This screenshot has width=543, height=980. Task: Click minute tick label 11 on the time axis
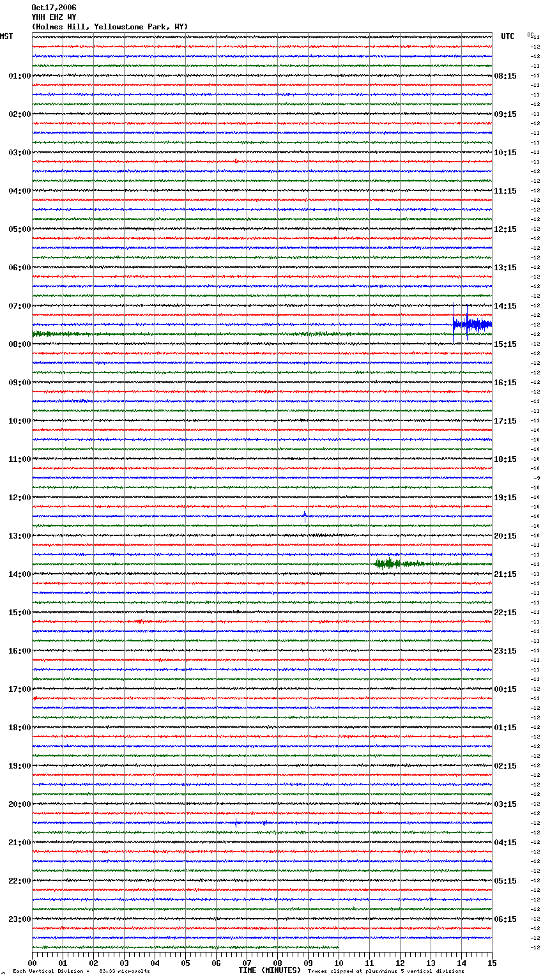369,963
